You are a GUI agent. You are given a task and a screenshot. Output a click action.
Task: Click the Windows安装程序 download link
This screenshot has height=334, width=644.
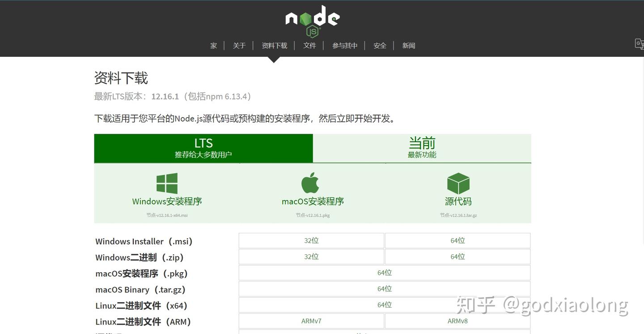(167, 201)
